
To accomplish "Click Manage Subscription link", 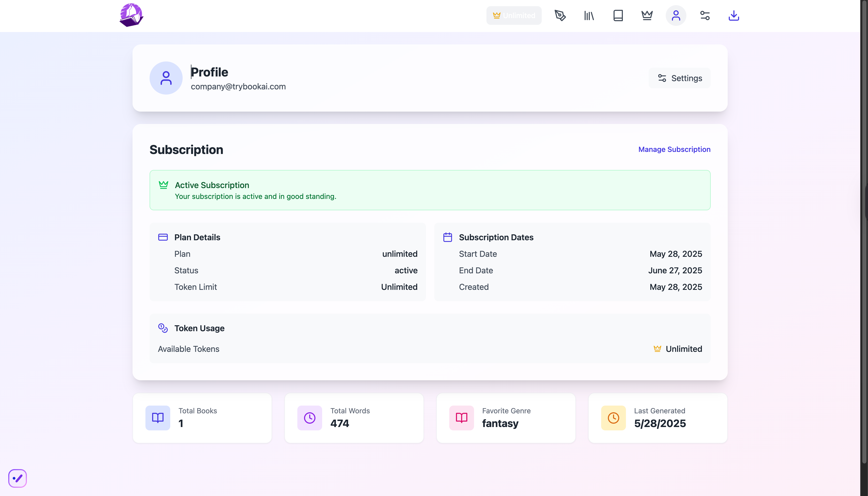I will tap(674, 149).
